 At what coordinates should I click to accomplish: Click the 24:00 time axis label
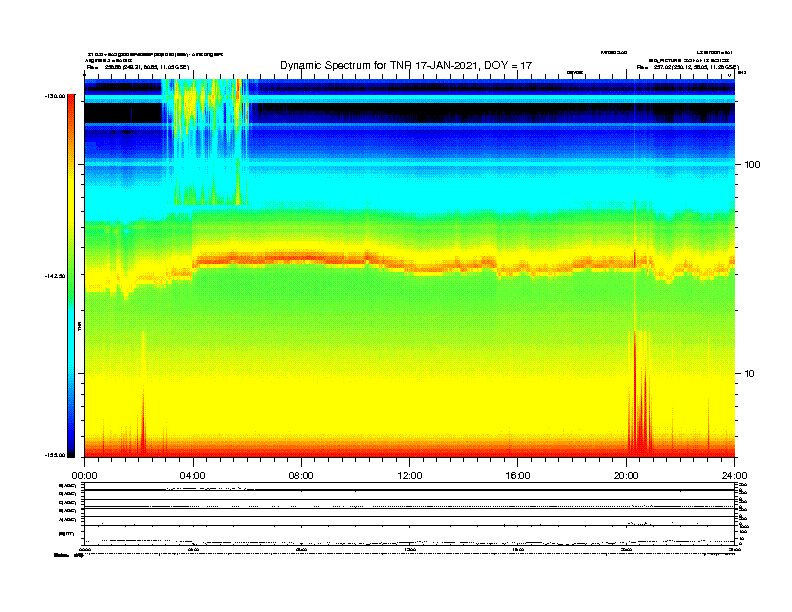pyautogui.click(x=734, y=476)
